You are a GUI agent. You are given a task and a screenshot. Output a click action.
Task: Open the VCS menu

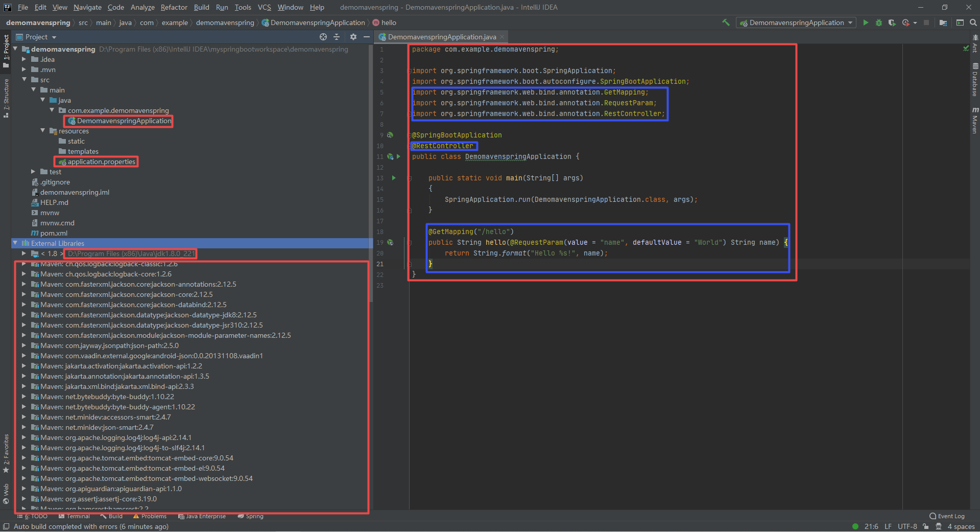click(x=265, y=7)
